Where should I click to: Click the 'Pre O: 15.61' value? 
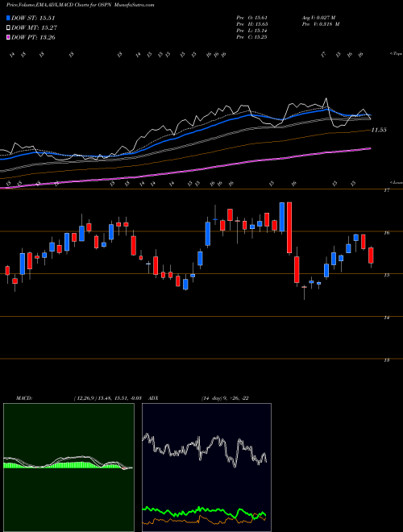[251, 18]
